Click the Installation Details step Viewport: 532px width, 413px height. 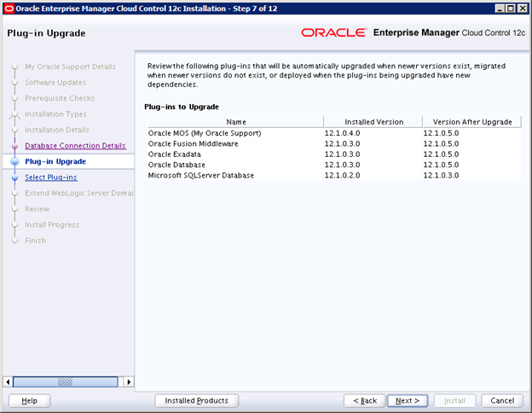click(x=57, y=130)
